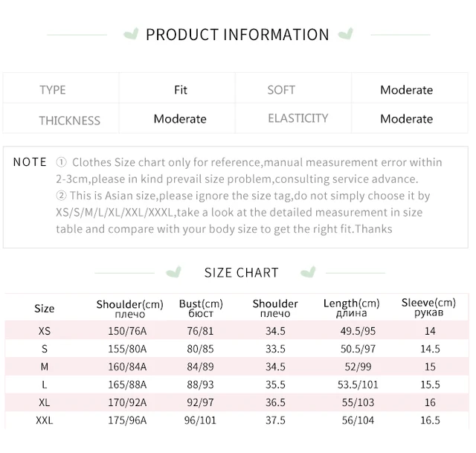Image resolution: width=476 pixels, height=453 pixels.
Task: Click leaf icon left of PRODUCT INFORMATION
Action: pyautogui.click(x=131, y=33)
